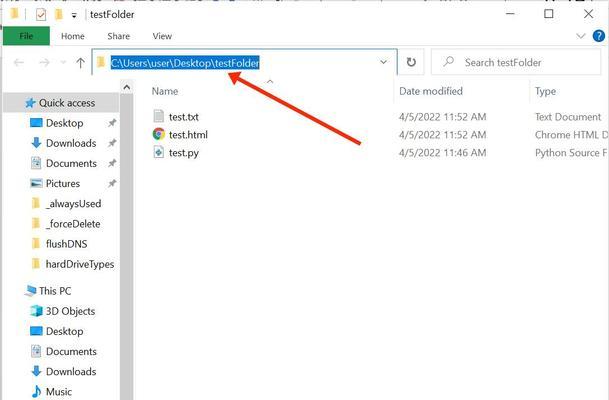The height and width of the screenshot is (400, 609).
Task: Open the test.html Chrome file
Action: (x=188, y=135)
